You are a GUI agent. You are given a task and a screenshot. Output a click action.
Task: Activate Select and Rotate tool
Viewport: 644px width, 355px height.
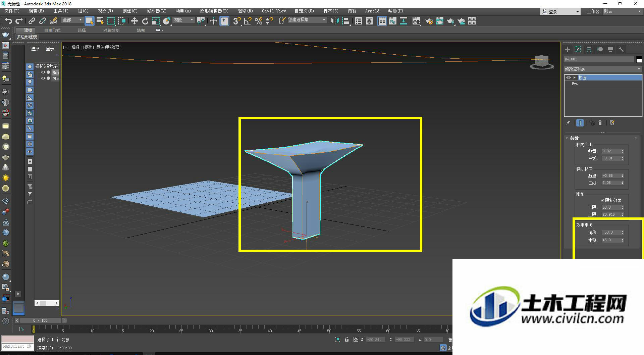145,21
